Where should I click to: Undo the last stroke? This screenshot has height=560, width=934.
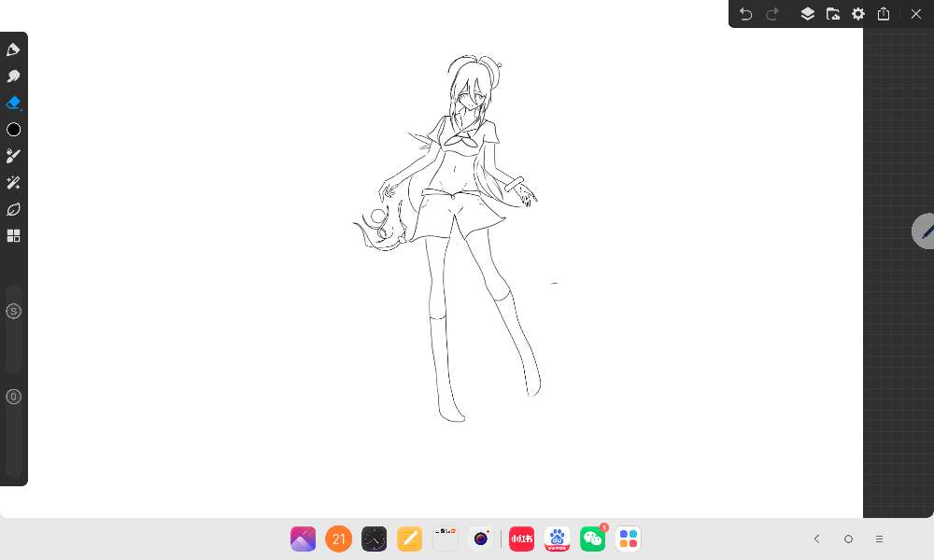click(x=745, y=14)
